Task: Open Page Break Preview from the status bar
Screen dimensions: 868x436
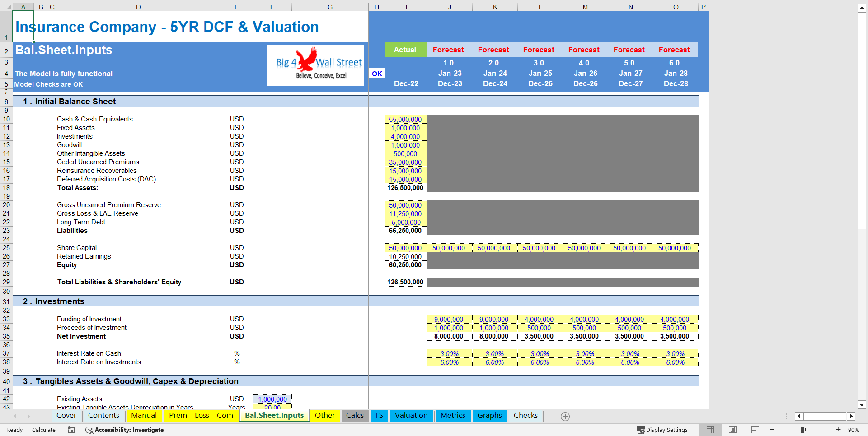Action: tap(755, 430)
